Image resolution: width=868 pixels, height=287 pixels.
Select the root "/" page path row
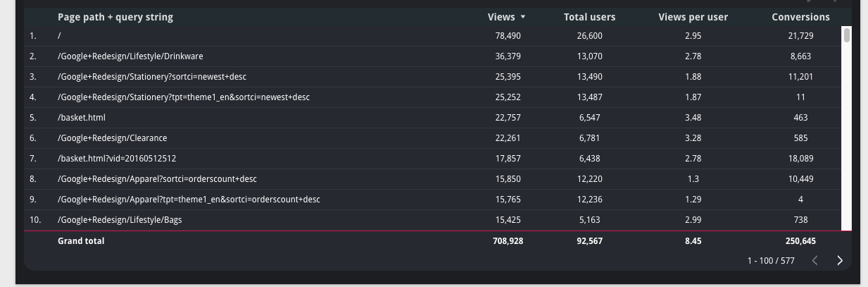[433, 36]
